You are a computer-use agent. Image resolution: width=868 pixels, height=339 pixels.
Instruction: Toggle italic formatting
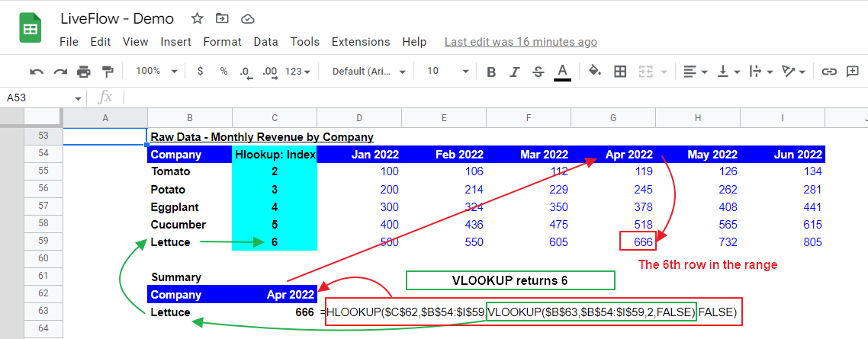click(515, 72)
